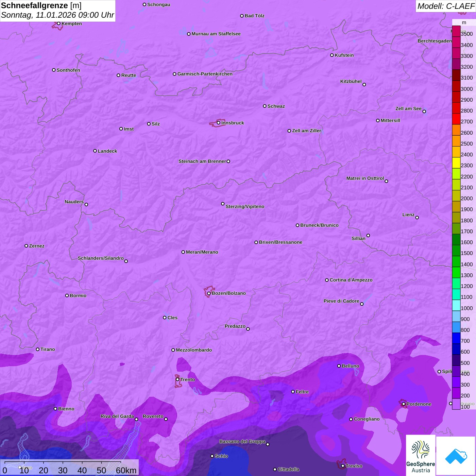Click the 'Matrei in Osttirol' label

tap(365, 178)
